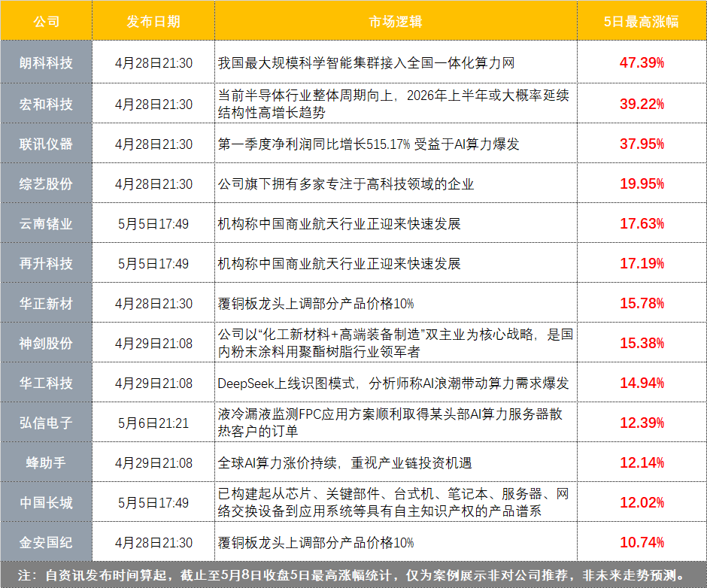Click the date in the 中国长城 row

(153, 503)
